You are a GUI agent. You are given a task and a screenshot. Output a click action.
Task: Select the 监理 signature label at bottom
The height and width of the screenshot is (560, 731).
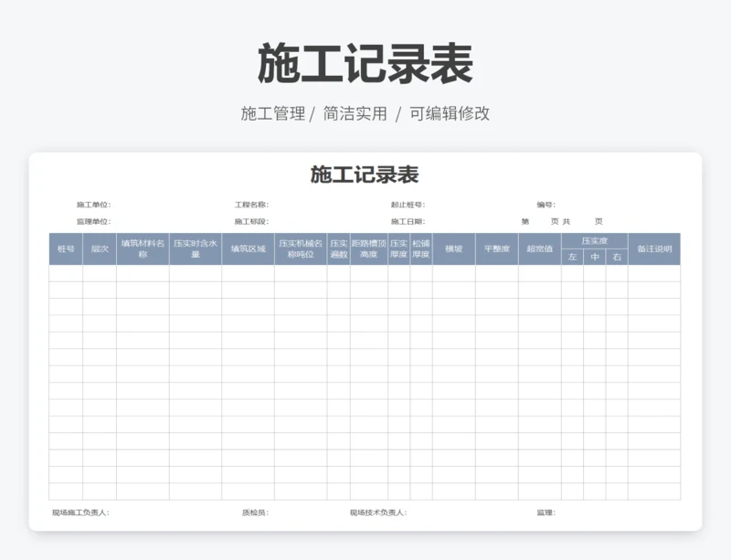coord(546,512)
